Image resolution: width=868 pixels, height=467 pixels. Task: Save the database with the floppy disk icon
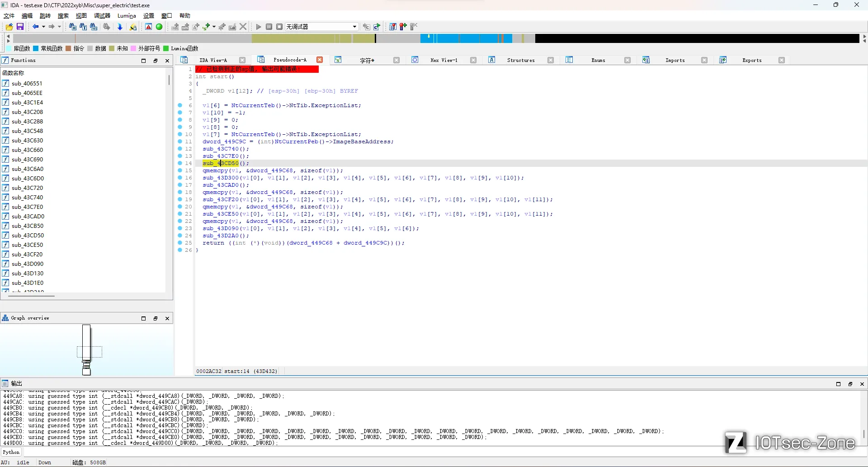[x=20, y=27]
